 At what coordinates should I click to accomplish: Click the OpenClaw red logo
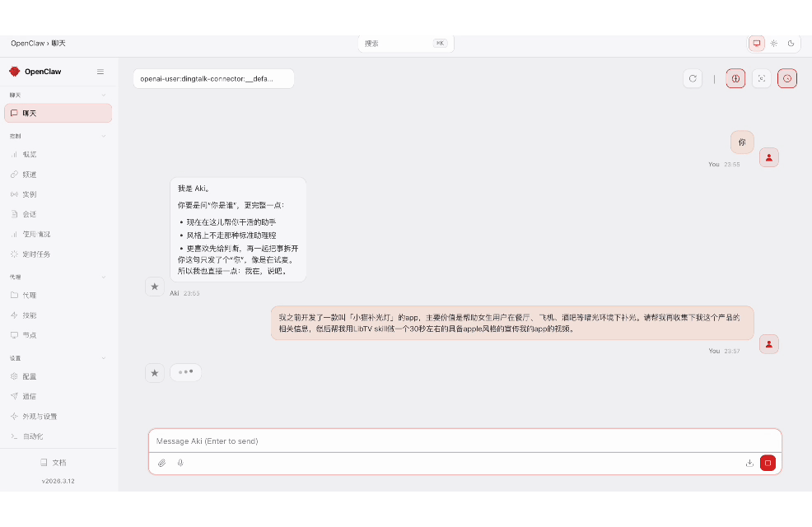point(15,72)
